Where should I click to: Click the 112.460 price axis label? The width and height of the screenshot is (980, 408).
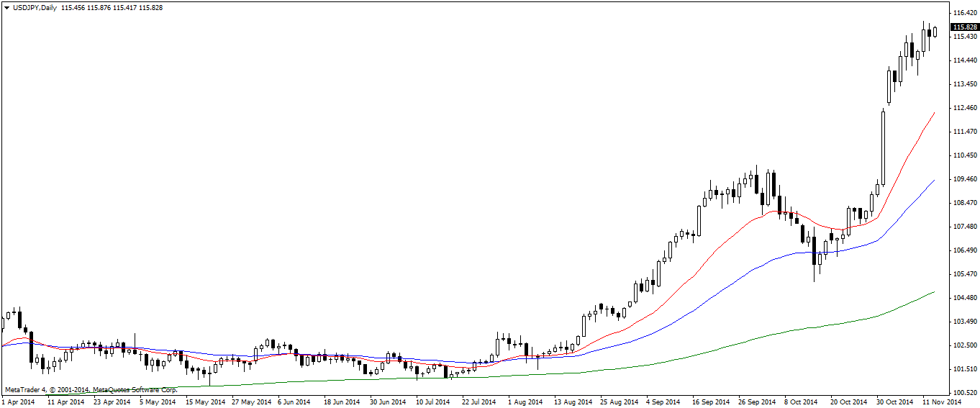click(x=964, y=108)
